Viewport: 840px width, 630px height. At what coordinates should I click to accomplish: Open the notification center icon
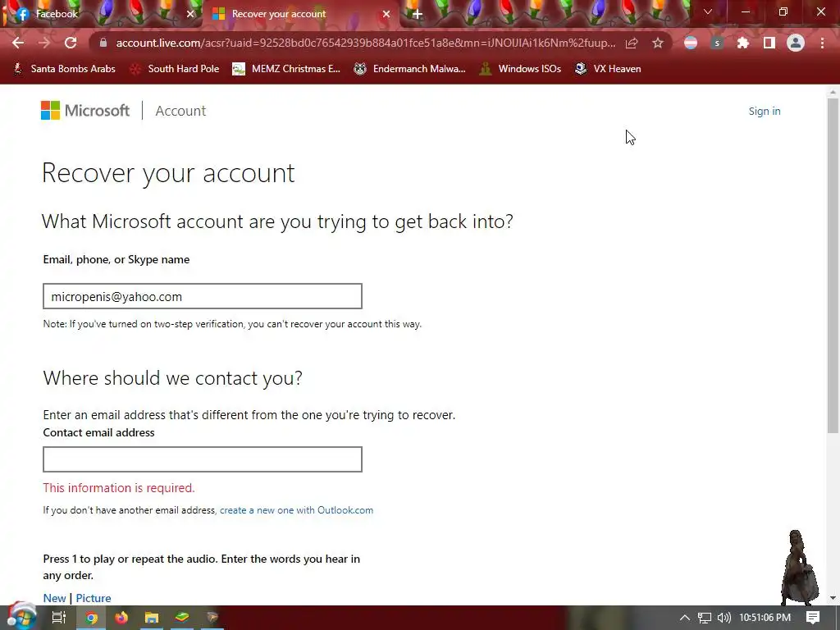(x=813, y=618)
